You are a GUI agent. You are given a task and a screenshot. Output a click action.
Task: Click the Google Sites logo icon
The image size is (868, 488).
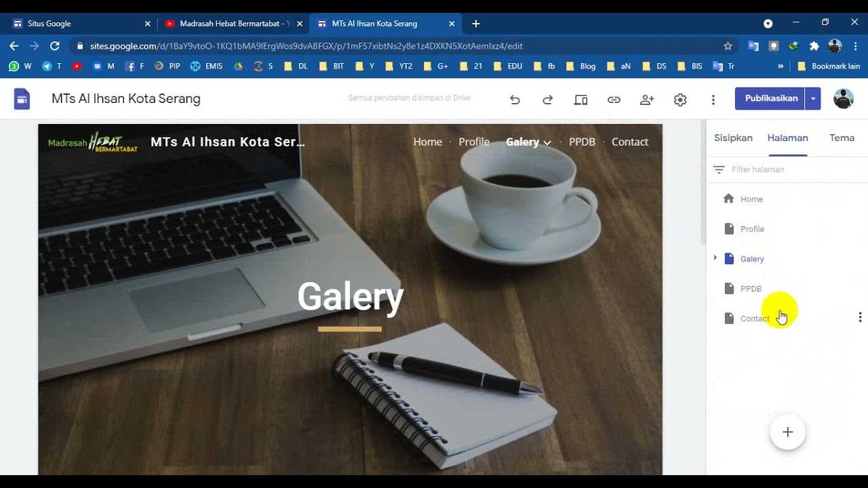[22, 99]
